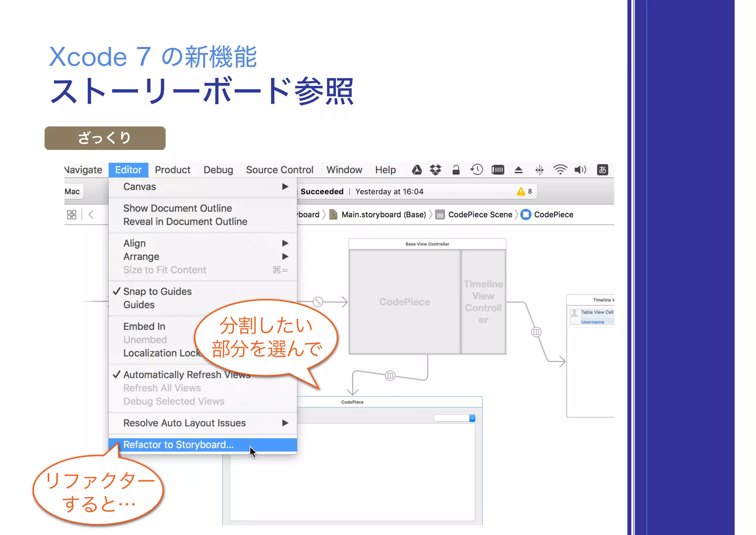Expand the Canvas submenu

click(203, 187)
